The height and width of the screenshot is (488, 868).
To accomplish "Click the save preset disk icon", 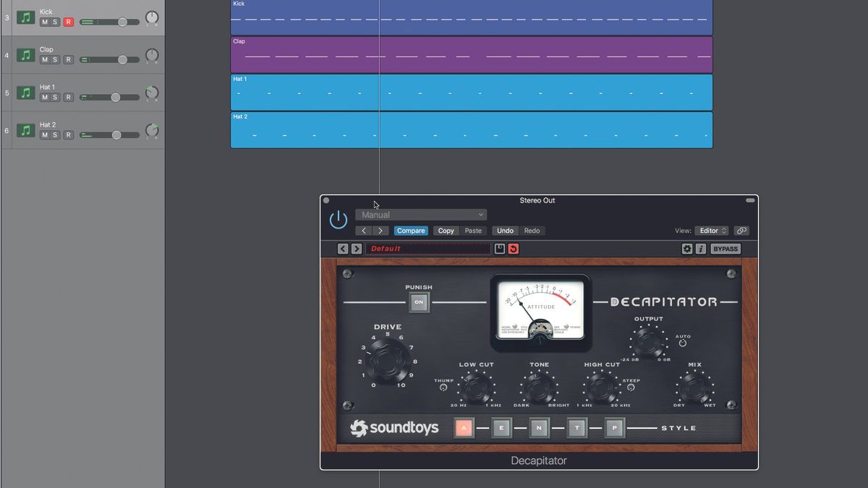I will 499,248.
